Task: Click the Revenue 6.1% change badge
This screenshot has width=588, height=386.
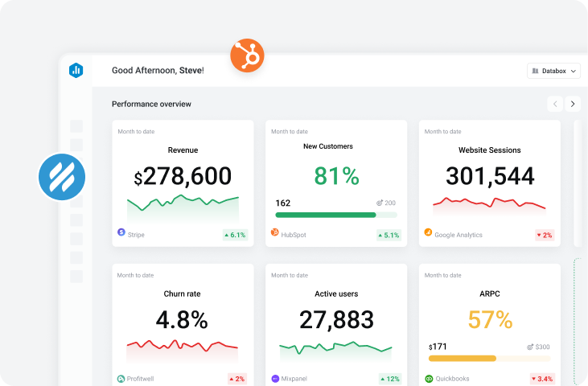Action: point(235,235)
